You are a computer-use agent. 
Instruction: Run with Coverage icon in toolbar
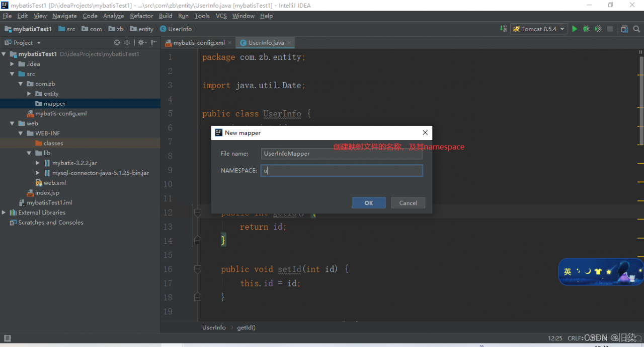(598, 29)
